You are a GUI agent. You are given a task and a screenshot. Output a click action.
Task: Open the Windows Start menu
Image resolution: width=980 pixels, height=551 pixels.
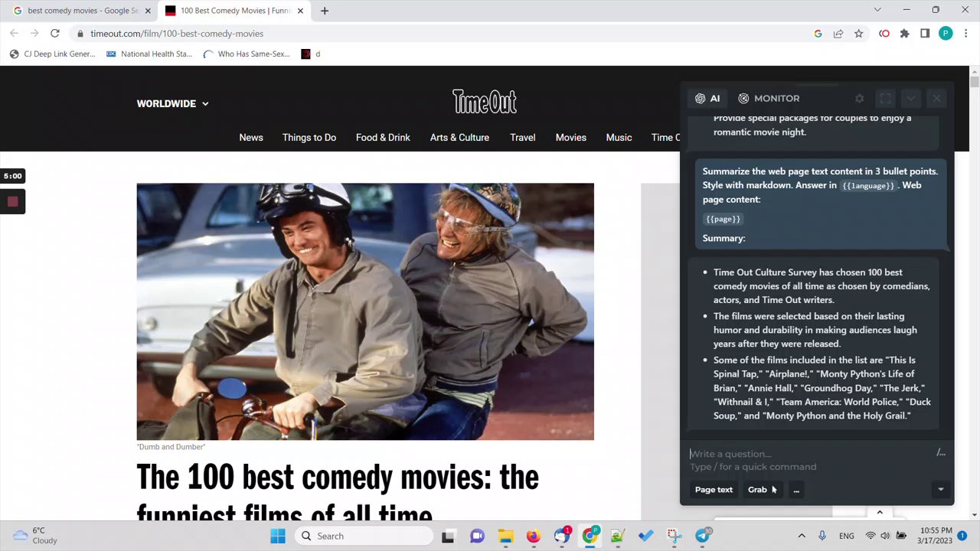tap(277, 536)
